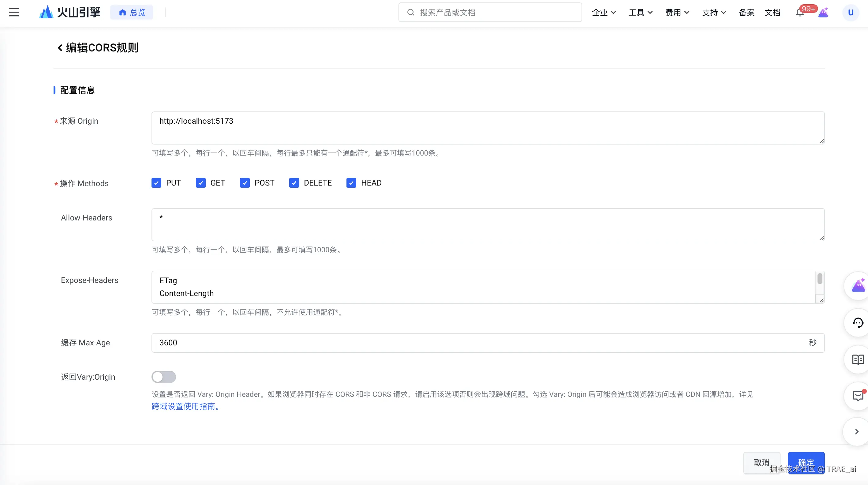868x485 pixels.
Task: Click the 火山引擎 logo
Action: [x=70, y=13]
